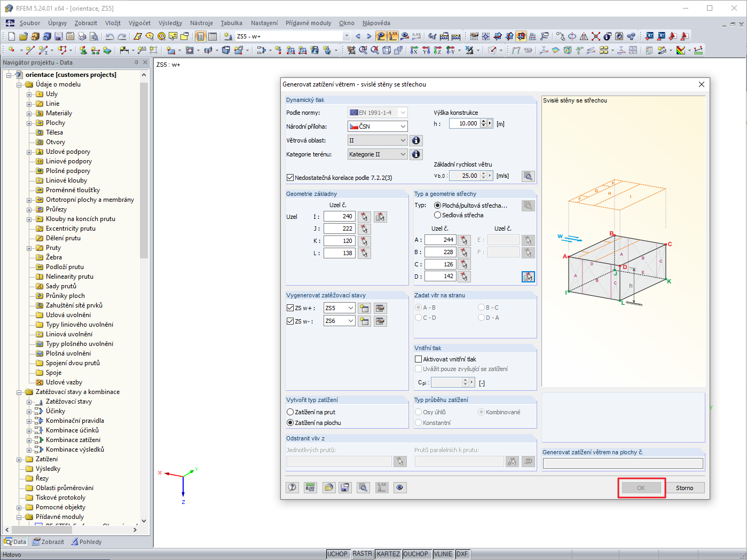Uncheck the ZS w- load case checkbox
747x560 pixels.
[290, 321]
